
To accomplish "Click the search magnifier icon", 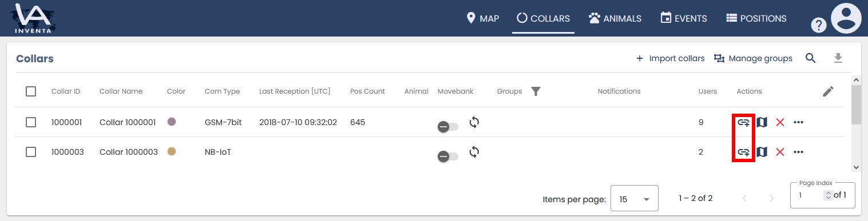I will 810,58.
